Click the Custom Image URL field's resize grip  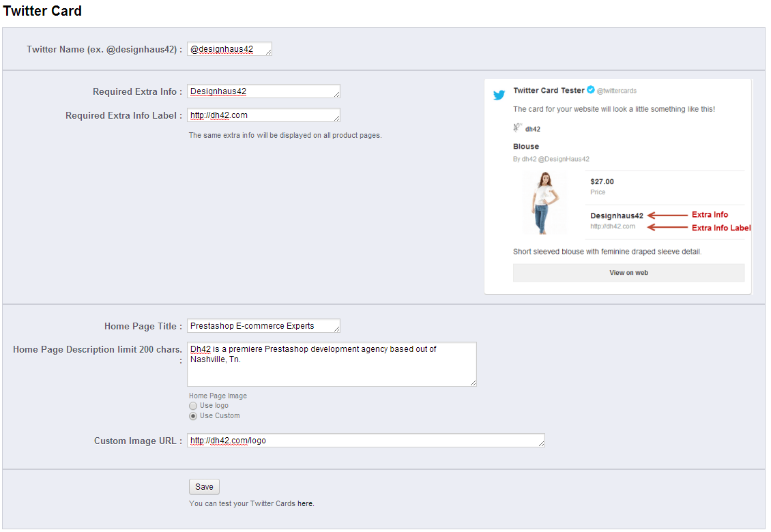541,444
